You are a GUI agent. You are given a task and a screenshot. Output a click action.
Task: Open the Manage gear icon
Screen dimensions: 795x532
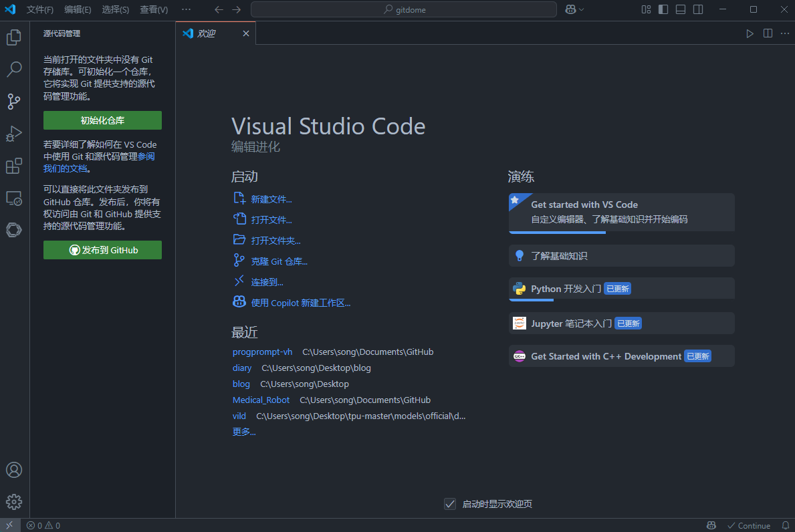click(x=14, y=502)
